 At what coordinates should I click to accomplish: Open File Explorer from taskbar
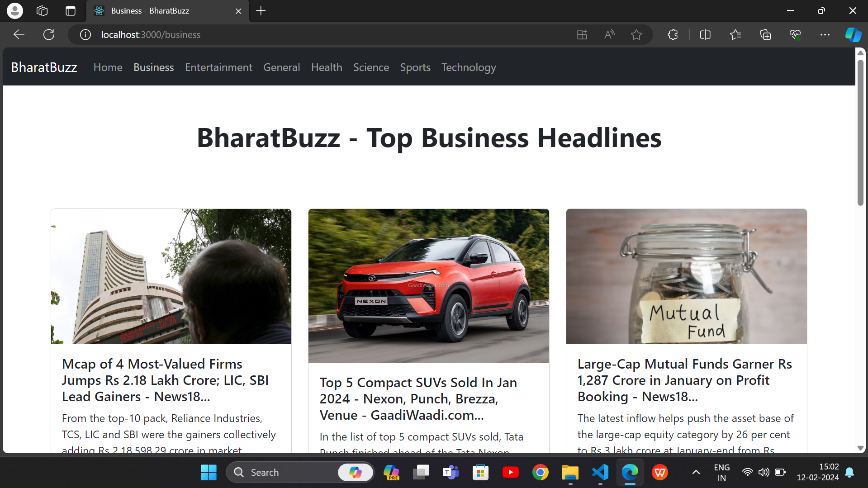(570, 473)
